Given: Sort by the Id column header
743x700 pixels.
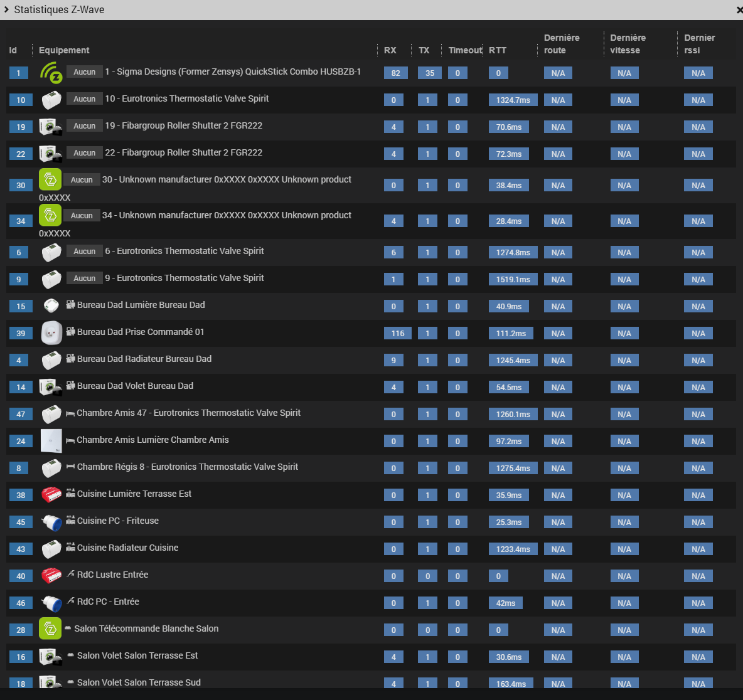Looking at the screenshot, I should tap(13, 50).
